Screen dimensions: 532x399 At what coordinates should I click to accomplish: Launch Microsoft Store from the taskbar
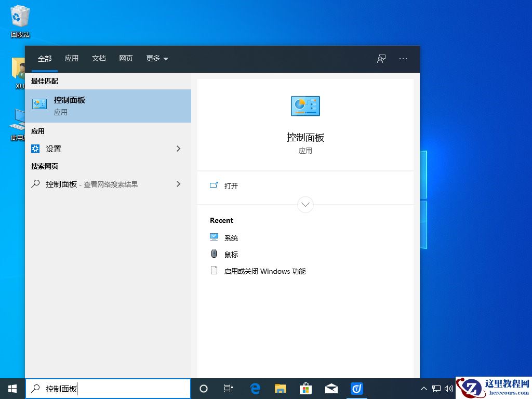pyautogui.click(x=305, y=388)
